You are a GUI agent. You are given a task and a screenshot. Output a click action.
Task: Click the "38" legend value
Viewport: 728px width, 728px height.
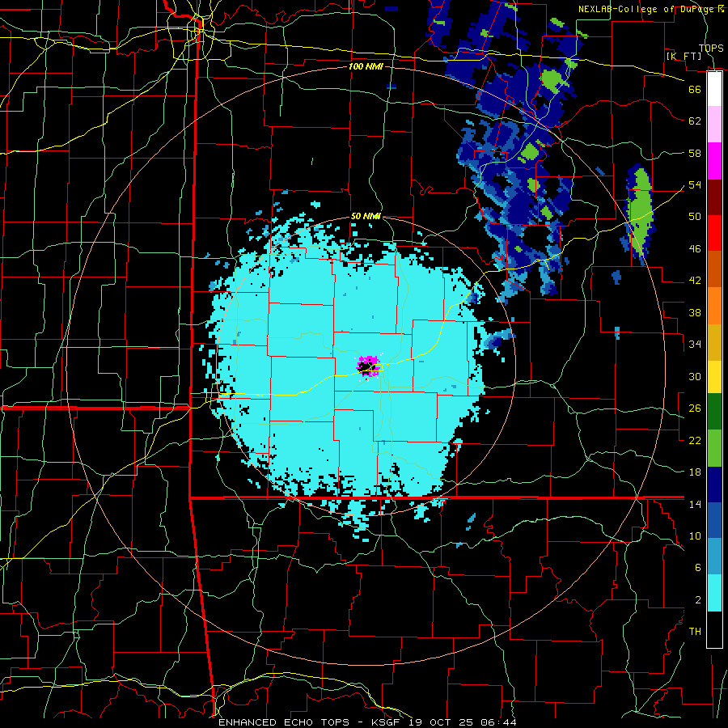[695, 312]
